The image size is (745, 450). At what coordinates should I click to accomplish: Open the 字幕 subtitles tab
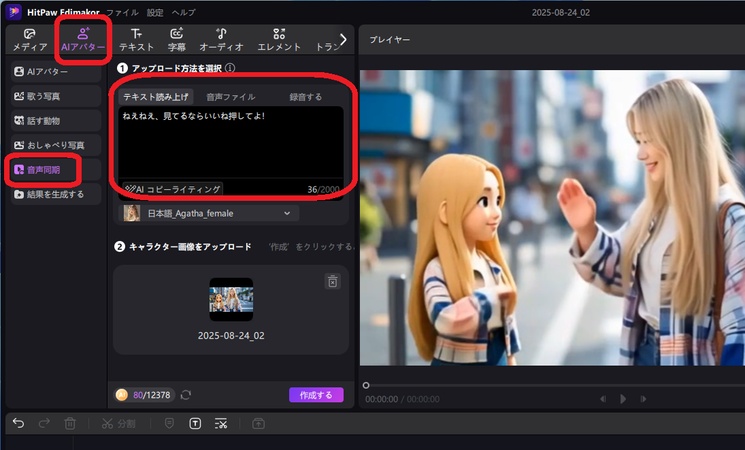click(x=177, y=39)
